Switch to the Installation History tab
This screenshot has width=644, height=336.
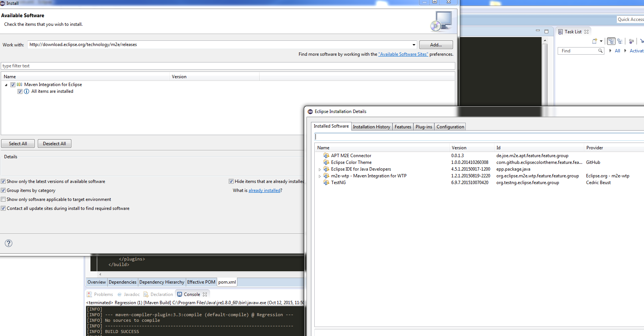pos(372,127)
